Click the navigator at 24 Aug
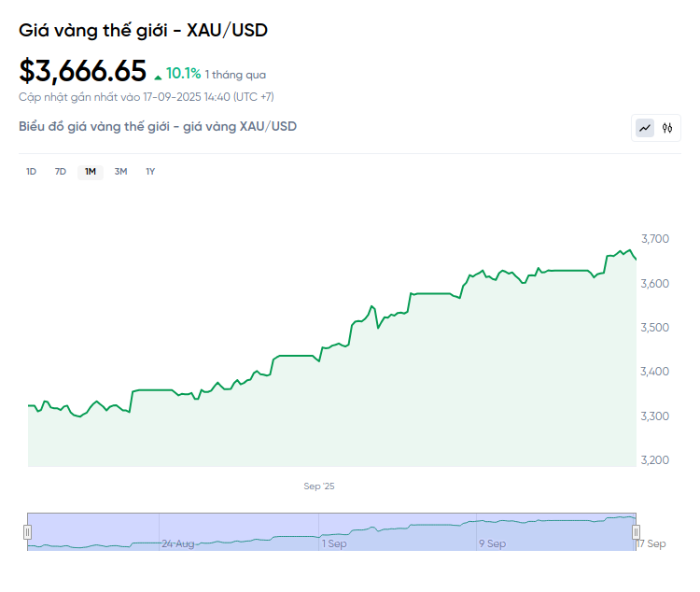 point(177,543)
